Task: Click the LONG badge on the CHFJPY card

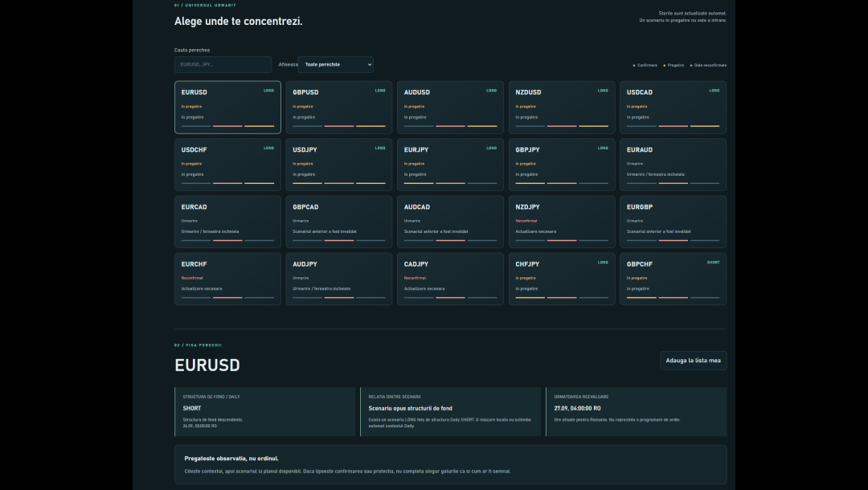Action: coord(603,263)
